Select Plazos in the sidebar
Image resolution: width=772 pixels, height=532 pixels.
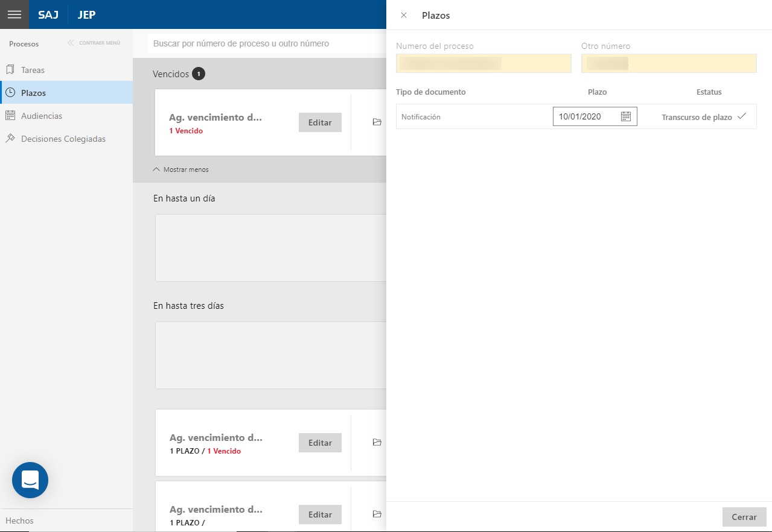tap(33, 93)
